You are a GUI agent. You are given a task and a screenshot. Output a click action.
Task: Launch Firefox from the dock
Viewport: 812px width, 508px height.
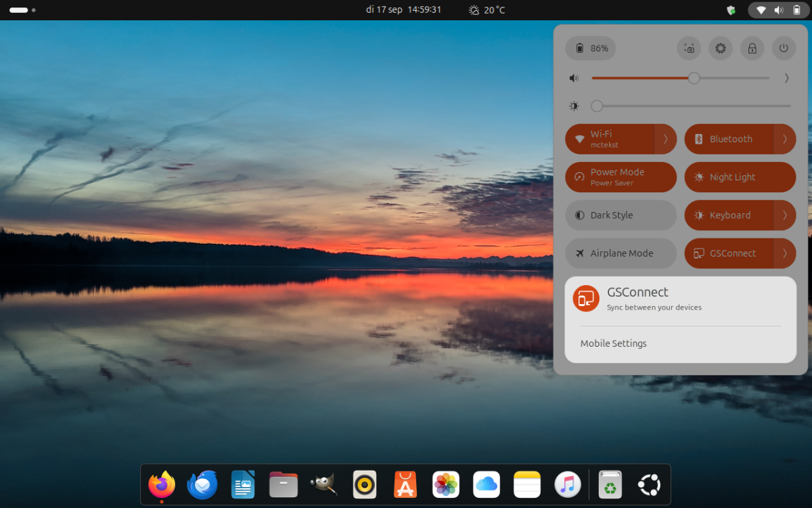coord(162,484)
